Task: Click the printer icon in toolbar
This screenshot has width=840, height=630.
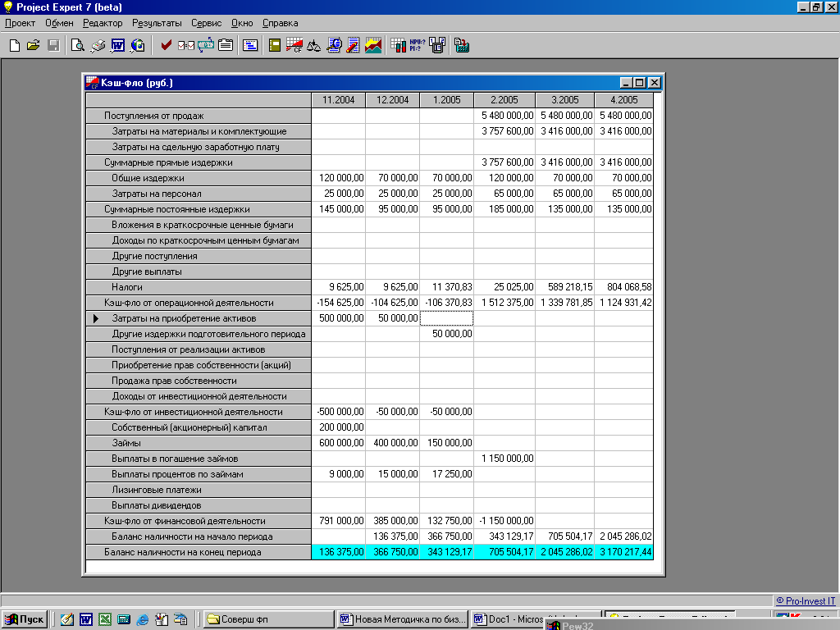Action: pyautogui.click(x=98, y=46)
